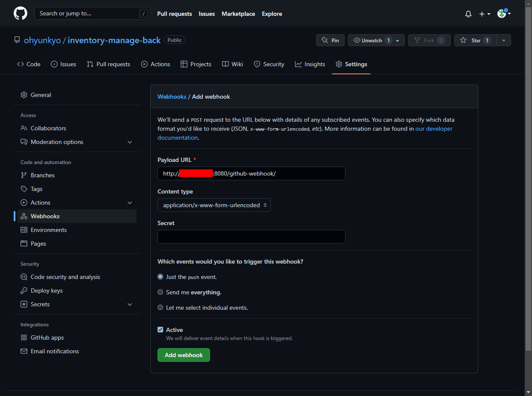Open Branches settings
The width and height of the screenshot is (532, 396).
[77, 175]
